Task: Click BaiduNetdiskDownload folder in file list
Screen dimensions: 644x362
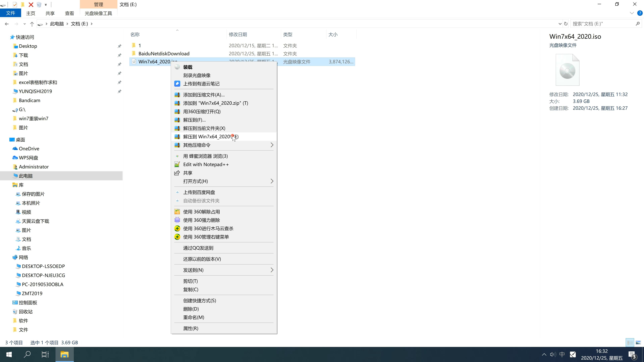Action: click(164, 53)
